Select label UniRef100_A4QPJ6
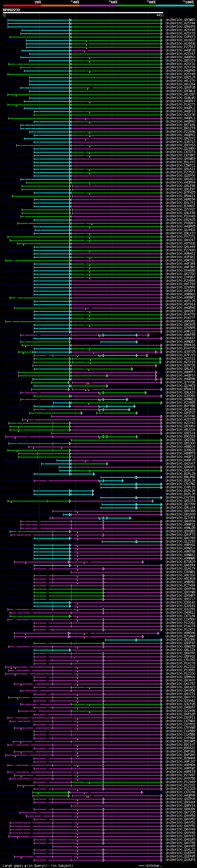This screenshot has height=868, width=197. pos(180,50)
